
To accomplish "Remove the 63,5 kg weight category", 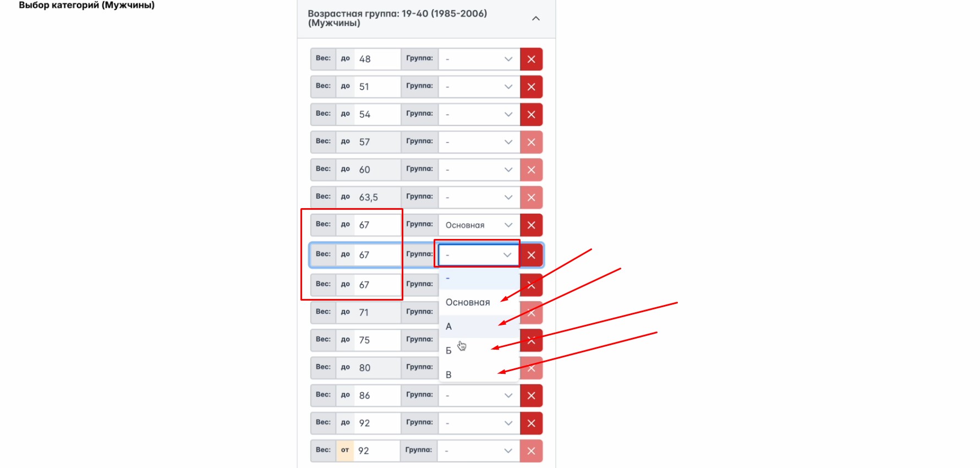I will point(531,197).
